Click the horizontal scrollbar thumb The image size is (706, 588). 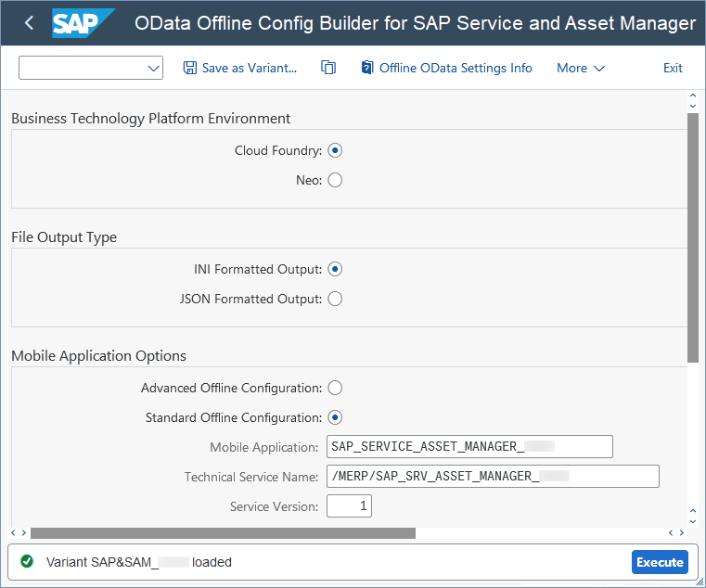pos(223,533)
